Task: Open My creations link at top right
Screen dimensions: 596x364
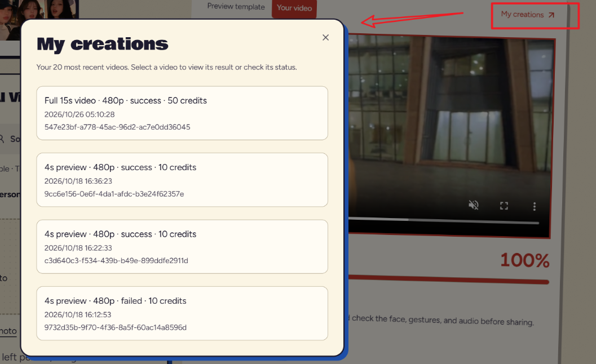Action: [x=528, y=15]
